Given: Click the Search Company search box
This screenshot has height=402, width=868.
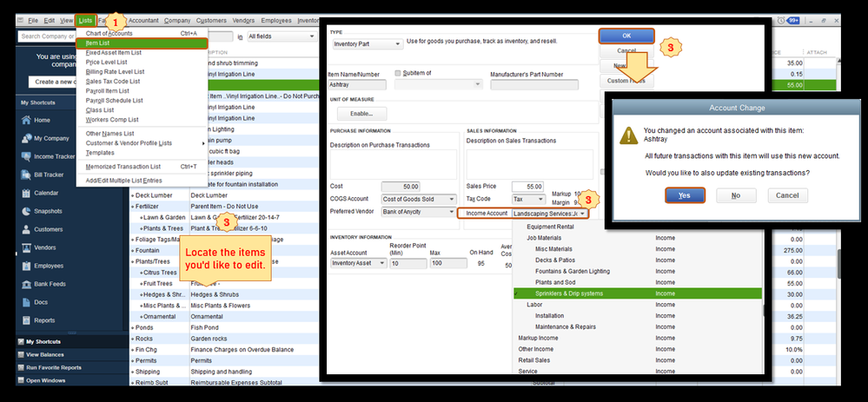Looking at the screenshot, I should (x=47, y=36).
